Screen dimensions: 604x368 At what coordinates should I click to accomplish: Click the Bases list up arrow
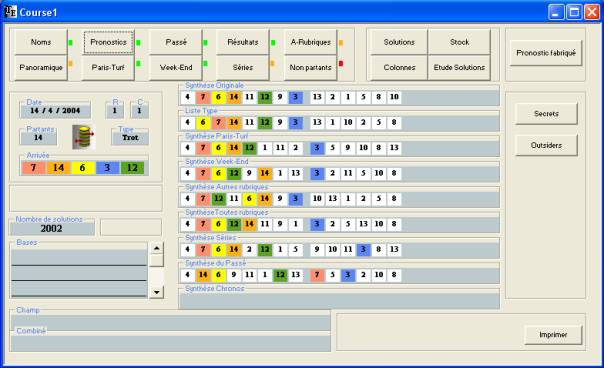156,248
